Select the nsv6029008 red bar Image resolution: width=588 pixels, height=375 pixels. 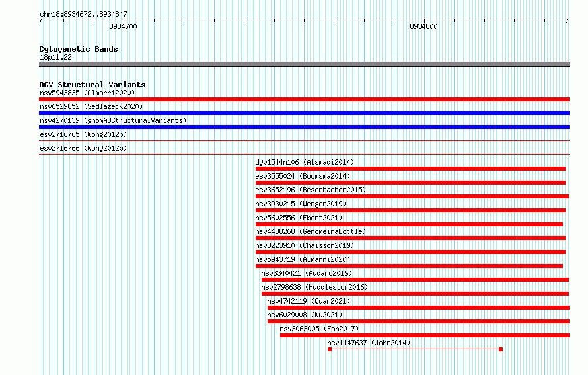[x=418, y=321]
